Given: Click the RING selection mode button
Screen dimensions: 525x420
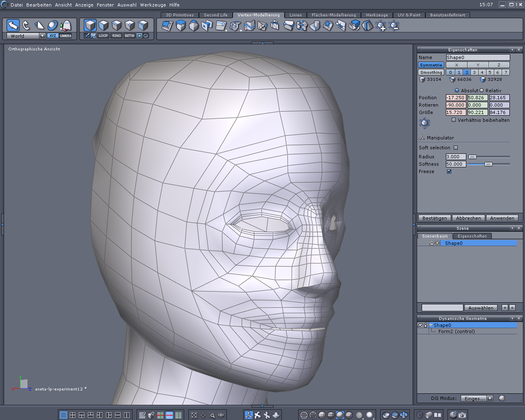Looking at the screenshot, I should (x=116, y=36).
